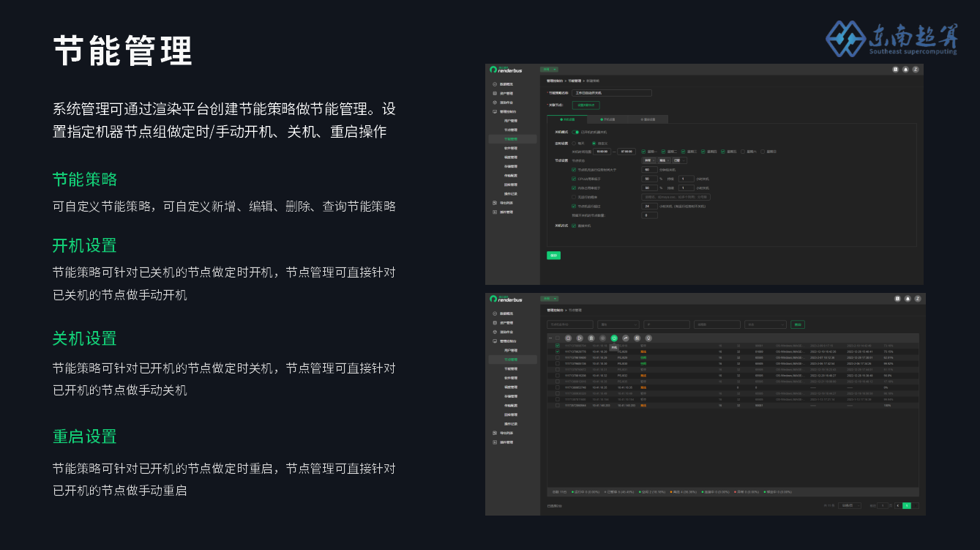Click the green 保存 button
Image resolution: width=980 pixels, height=550 pixels.
click(x=553, y=255)
